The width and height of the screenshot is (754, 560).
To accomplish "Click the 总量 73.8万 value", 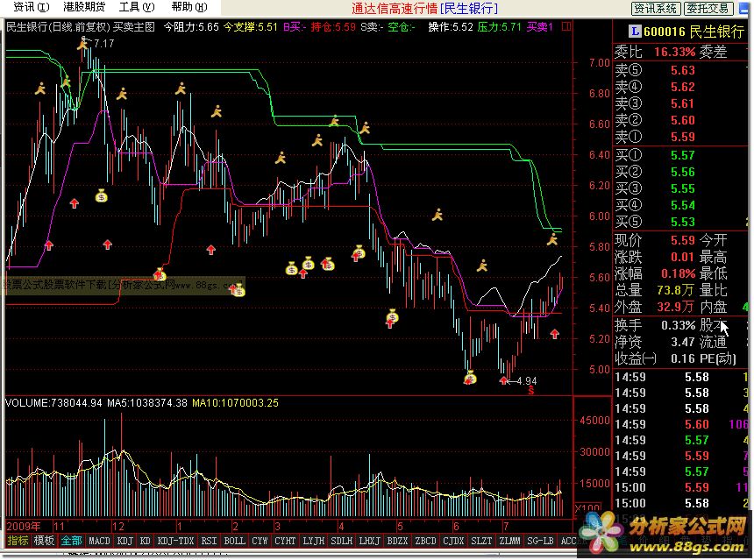I will point(676,290).
